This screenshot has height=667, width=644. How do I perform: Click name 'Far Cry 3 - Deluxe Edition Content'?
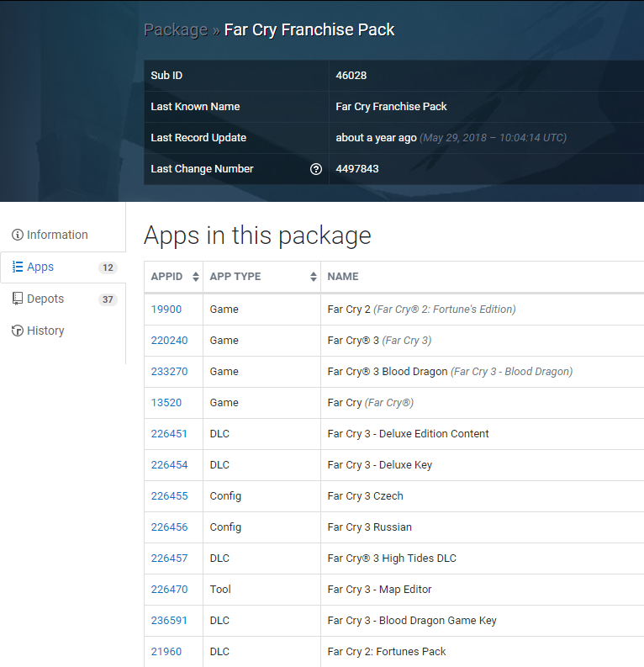[x=408, y=433]
